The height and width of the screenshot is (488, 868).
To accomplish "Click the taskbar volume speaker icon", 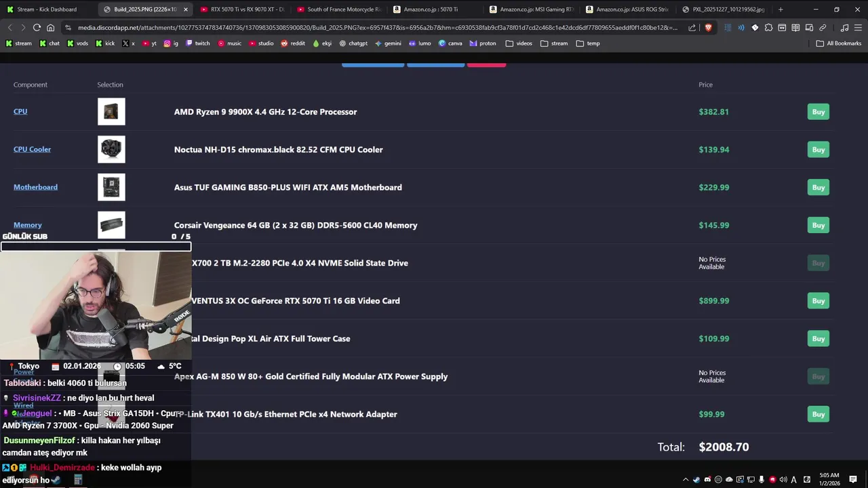I will (783, 480).
